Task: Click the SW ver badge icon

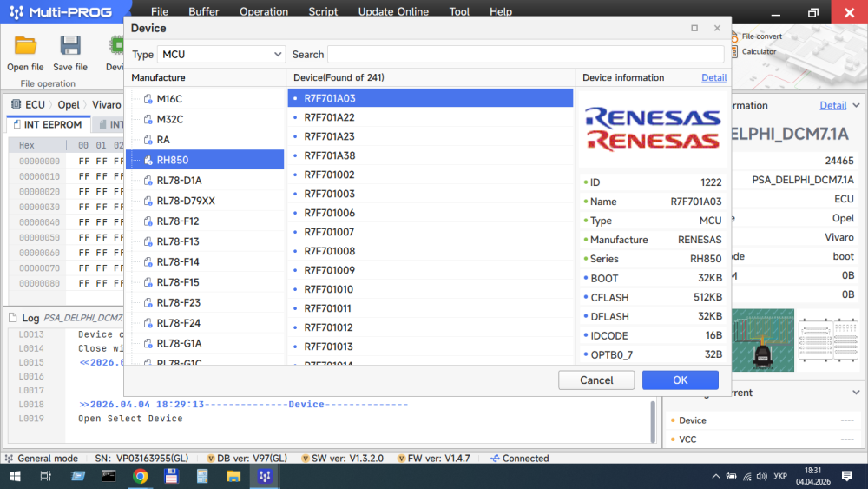Action: click(305, 458)
